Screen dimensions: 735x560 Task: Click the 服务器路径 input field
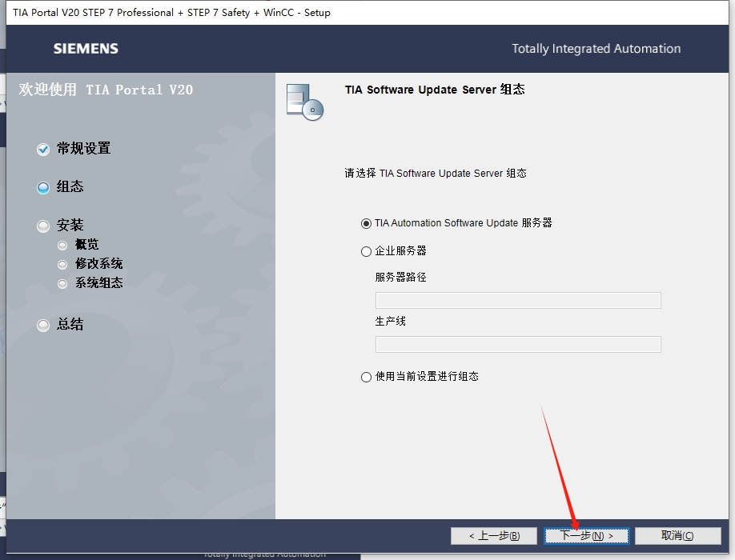coord(518,301)
